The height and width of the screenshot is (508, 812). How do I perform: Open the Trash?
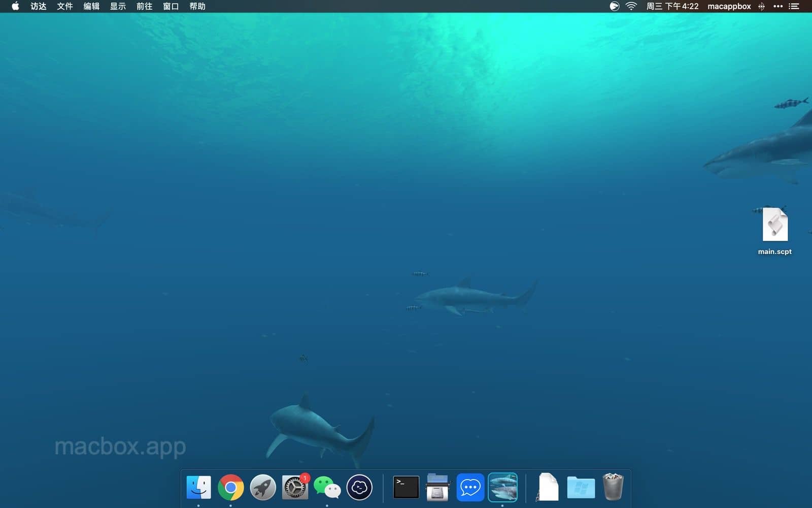[613, 487]
